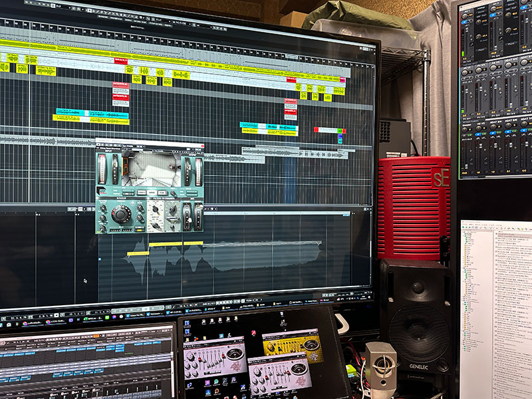Viewport: 532px width, 399px height.
Task: Click the large rotary dial in the plugin
Action: [x=121, y=214]
